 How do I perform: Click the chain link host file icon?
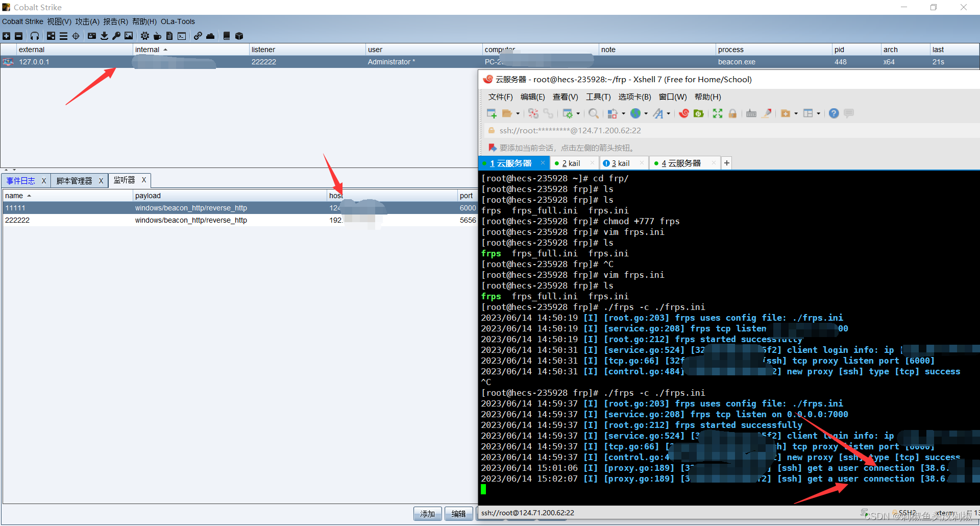(x=198, y=36)
